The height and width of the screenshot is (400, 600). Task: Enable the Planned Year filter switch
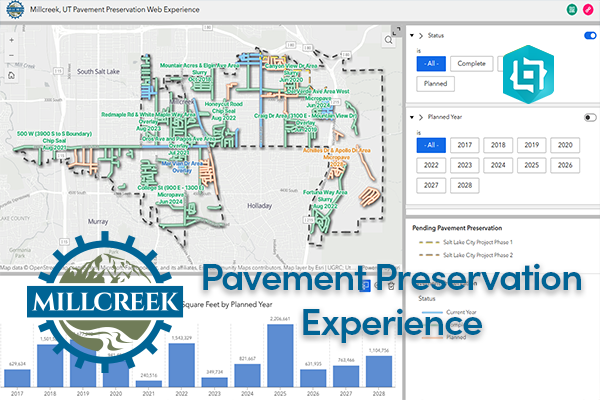[590, 117]
